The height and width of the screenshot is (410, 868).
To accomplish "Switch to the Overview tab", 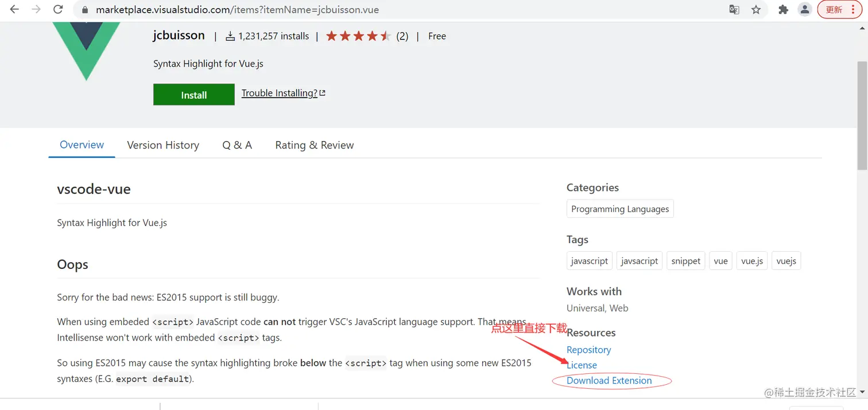I will 82,145.
